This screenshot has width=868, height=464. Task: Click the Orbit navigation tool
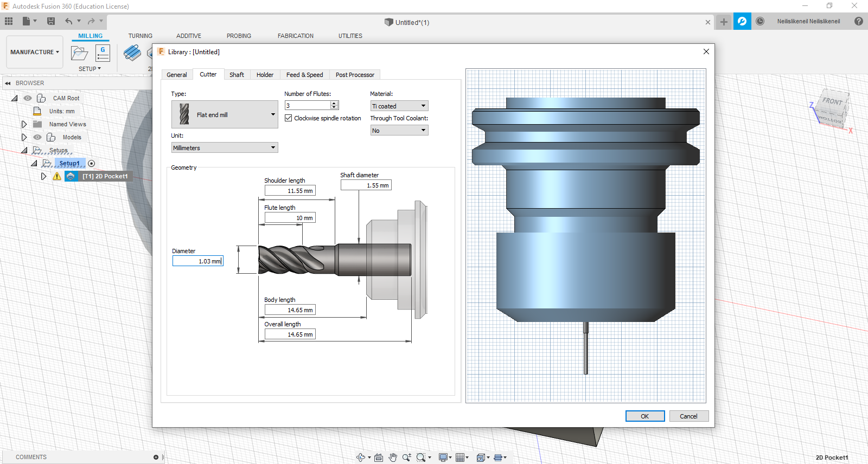pyautogui.click(x=361, y=457)
